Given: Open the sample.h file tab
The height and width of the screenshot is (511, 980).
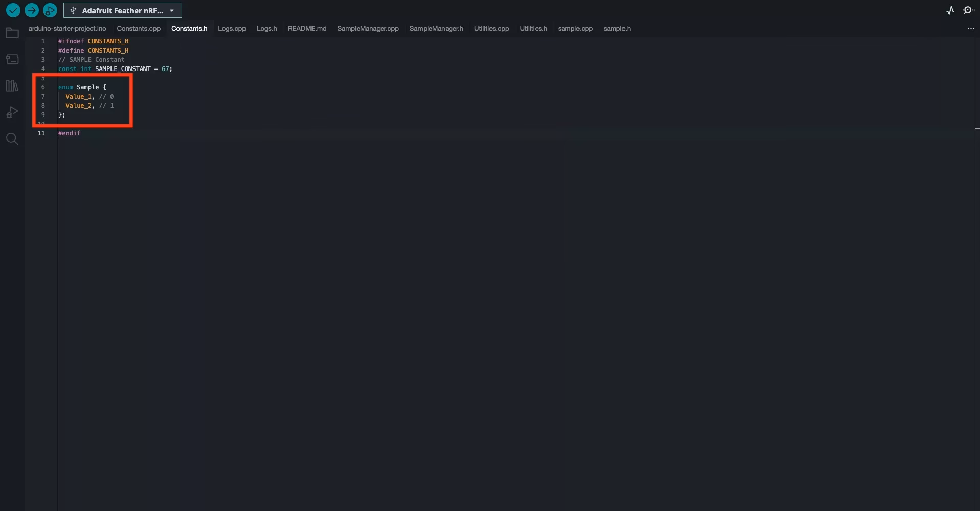Looking at the screenshot, I should (616, 28).
